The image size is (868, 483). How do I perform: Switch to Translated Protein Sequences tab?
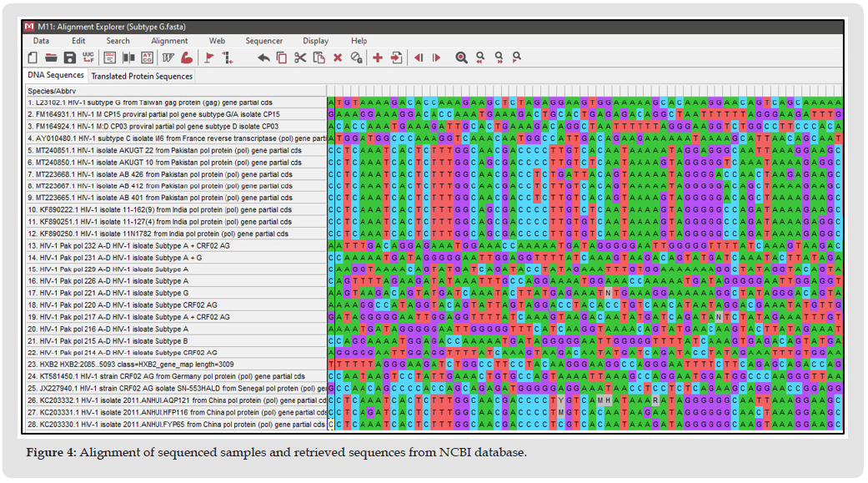142,76
